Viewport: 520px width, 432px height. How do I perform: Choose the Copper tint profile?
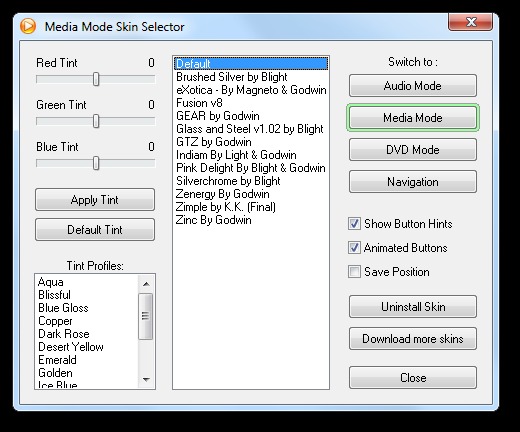[x=55, y=321]
